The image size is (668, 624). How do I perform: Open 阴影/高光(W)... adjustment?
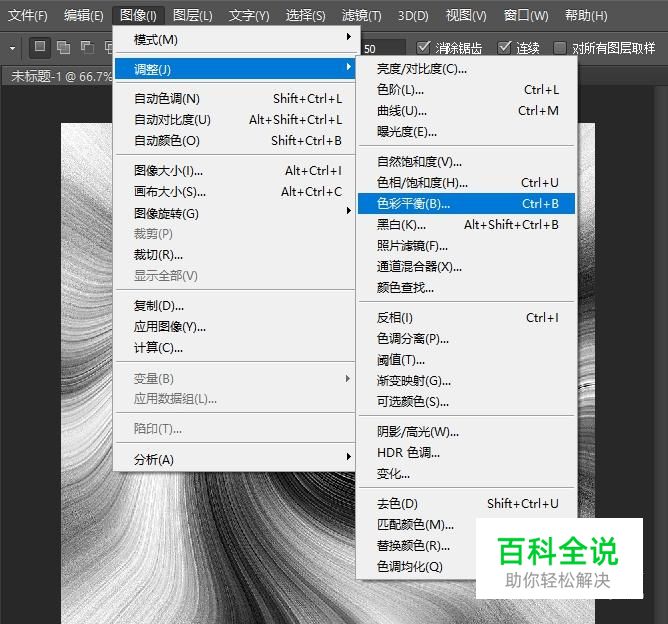point(466,432)
